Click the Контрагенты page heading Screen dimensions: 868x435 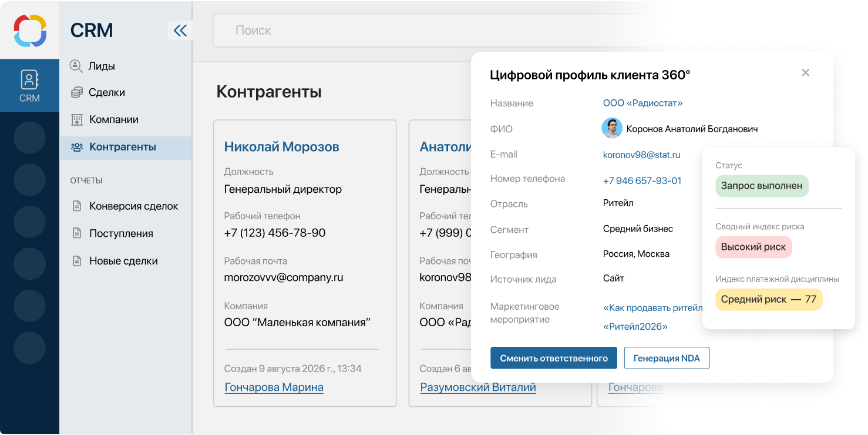click(269, 92)
